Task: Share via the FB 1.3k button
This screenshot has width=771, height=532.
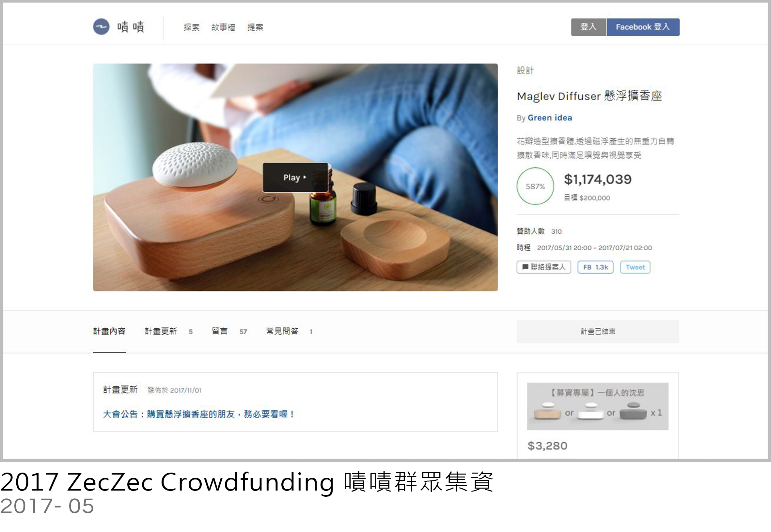Action: tap(595, 267)
